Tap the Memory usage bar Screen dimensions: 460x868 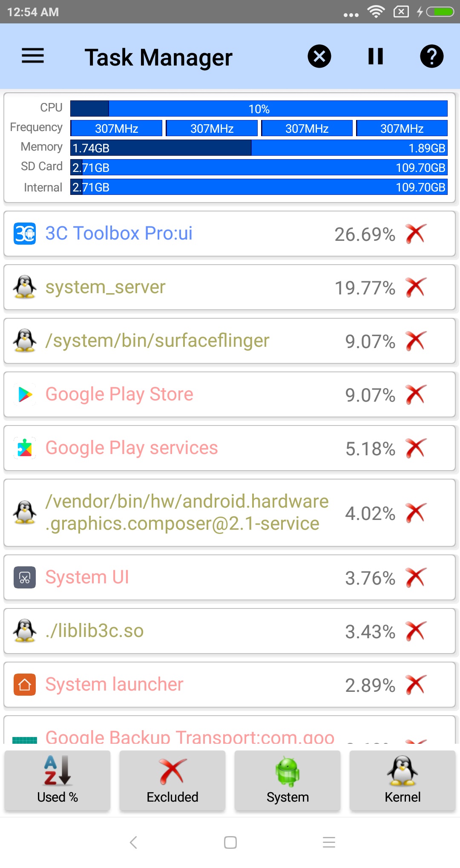[x=259, y=148]
